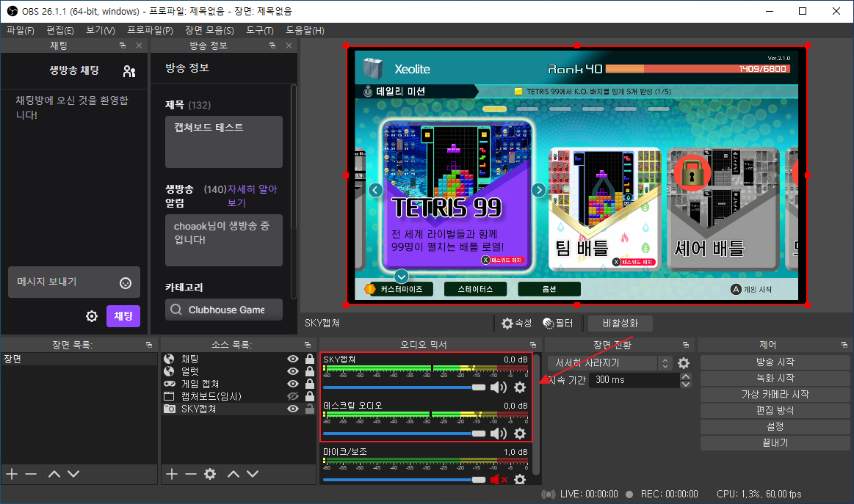
Task: Pop out the 장면 목록 dock
Action: (x=148, y=345)
